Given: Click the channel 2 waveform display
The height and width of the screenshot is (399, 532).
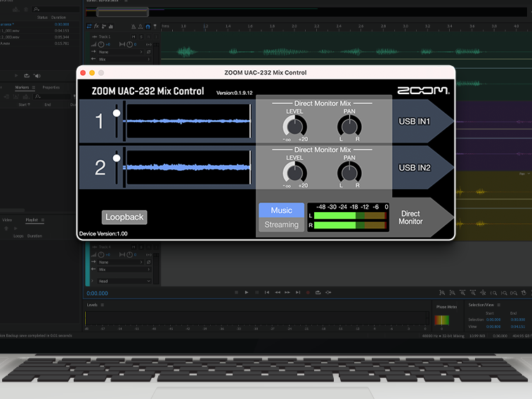Looking at the screenshot, I should click(x=188, y=167).
